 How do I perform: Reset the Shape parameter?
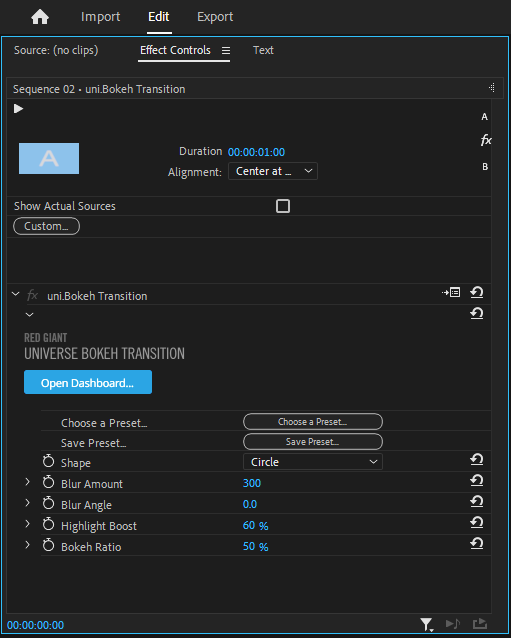[x=476, y=460]
